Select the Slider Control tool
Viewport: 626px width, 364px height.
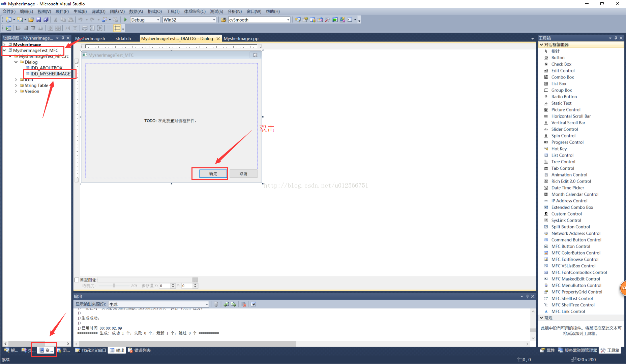coord(565,129)
